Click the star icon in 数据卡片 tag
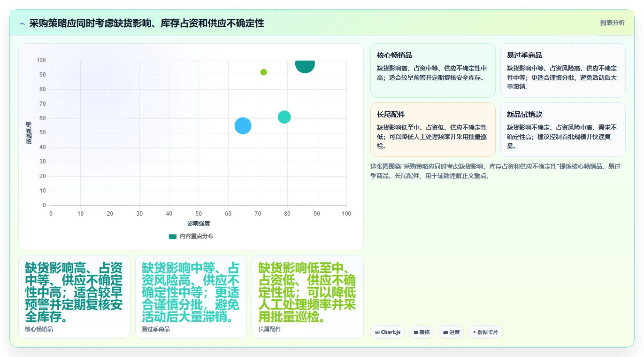 coord(474,332)
